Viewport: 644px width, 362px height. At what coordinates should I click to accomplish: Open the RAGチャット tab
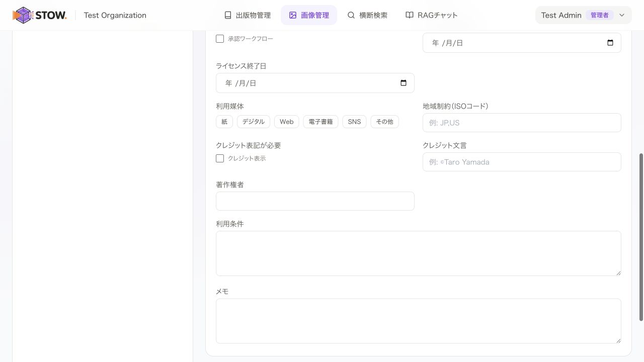click(x=432, y=15)
